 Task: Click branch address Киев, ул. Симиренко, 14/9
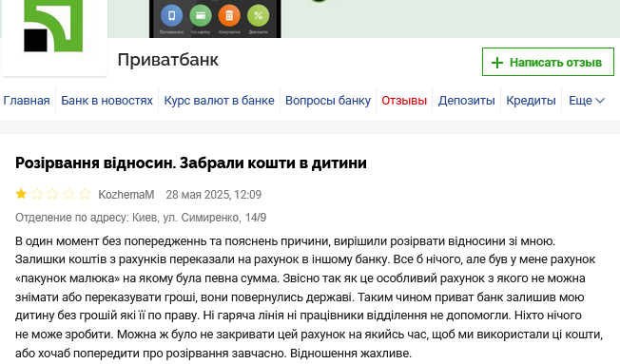200,218
